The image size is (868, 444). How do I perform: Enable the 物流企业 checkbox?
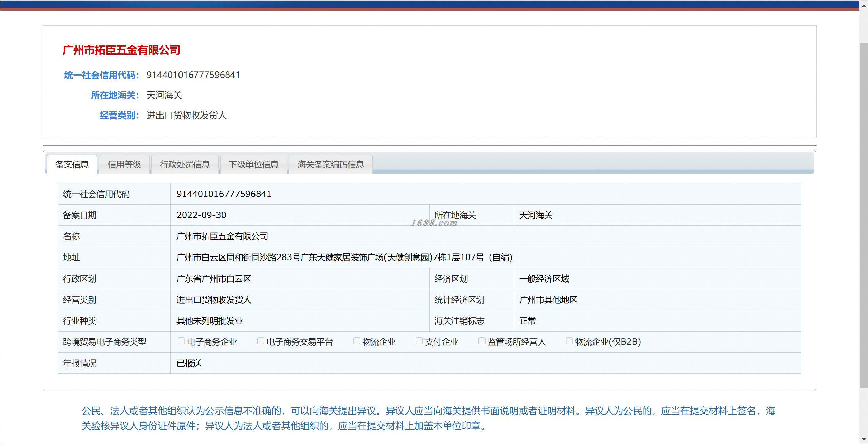click(357, 341)
